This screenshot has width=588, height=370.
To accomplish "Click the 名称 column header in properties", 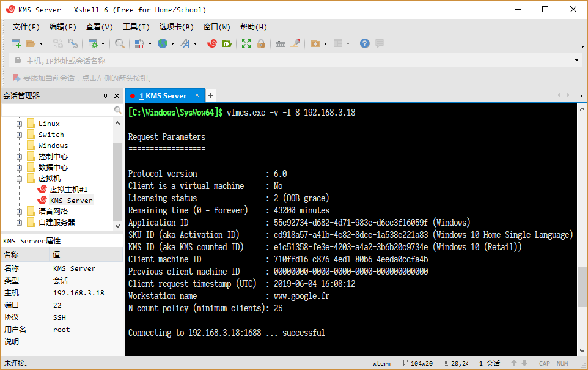I will pyautogui.click(x=26, y=255).
